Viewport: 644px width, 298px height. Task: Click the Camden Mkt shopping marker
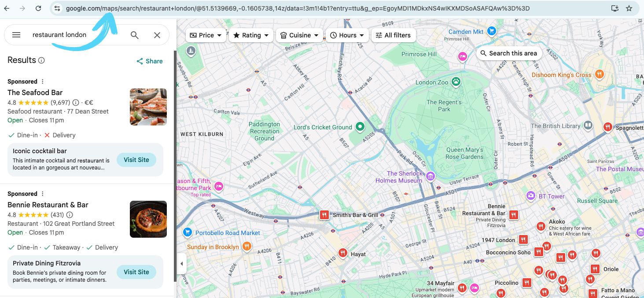click(x=492, y=31)
